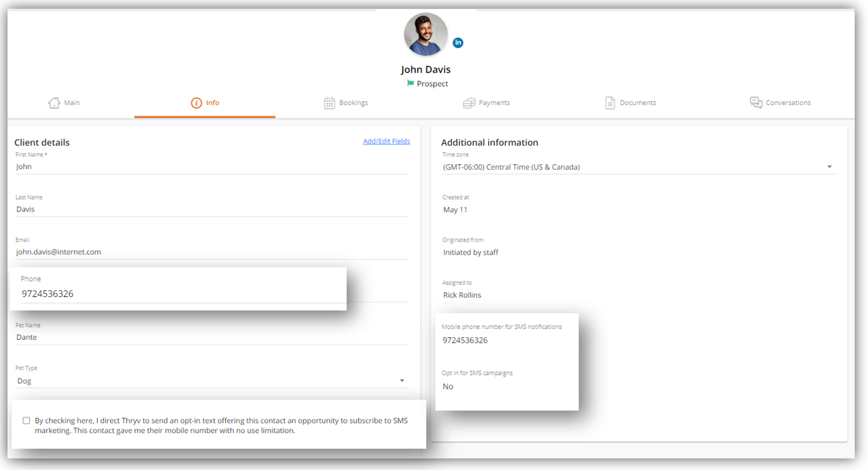Click the Info tab circle icon
Screen dimensions: 868x470
(x=196, y=103)
